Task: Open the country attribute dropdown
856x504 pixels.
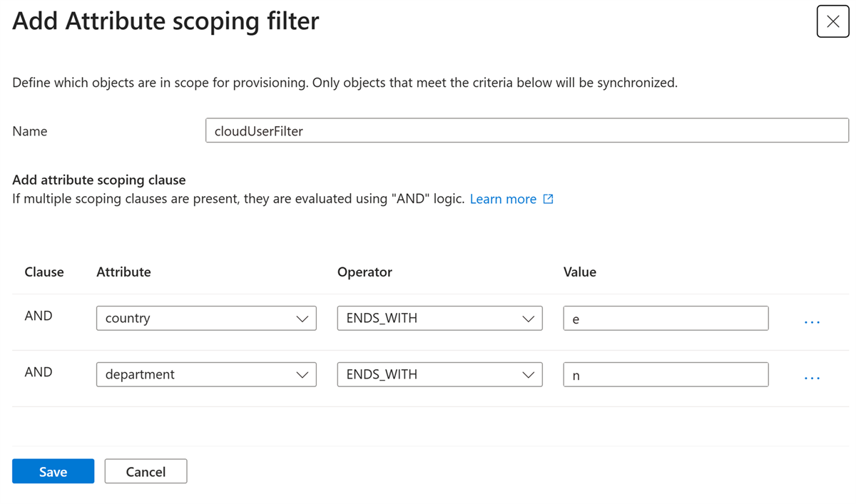Action: coord(206,318)
